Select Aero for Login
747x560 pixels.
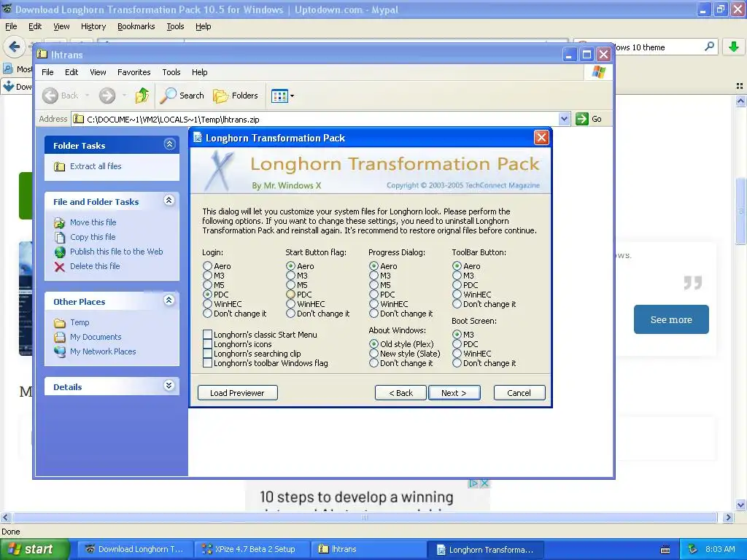coord(207,266)
